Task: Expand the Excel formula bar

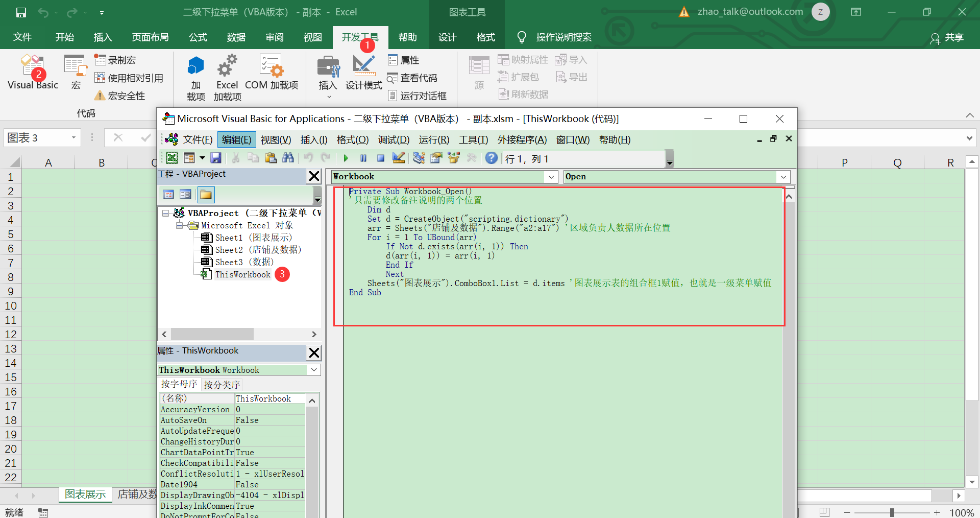Action: click(969, 138)
